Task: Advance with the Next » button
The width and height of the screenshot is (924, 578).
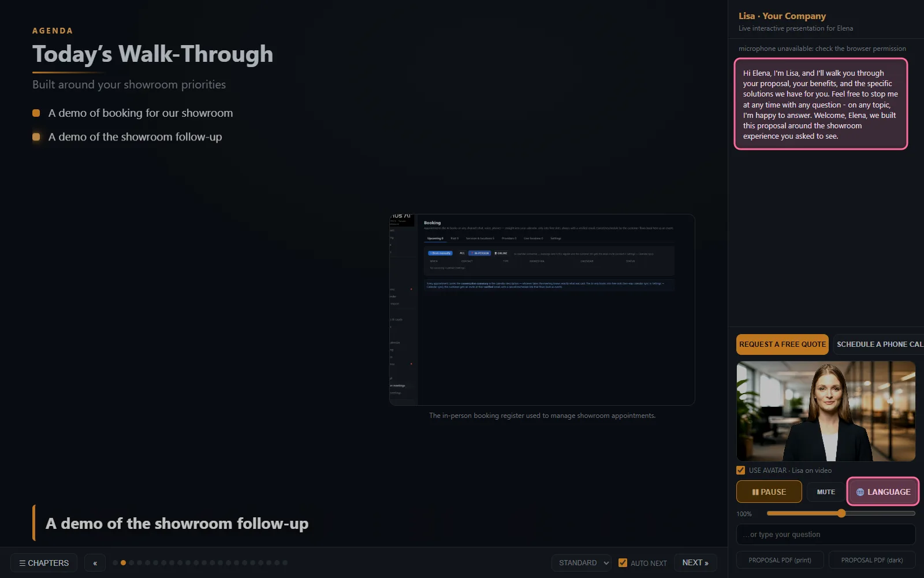Action: click(695, 563)
